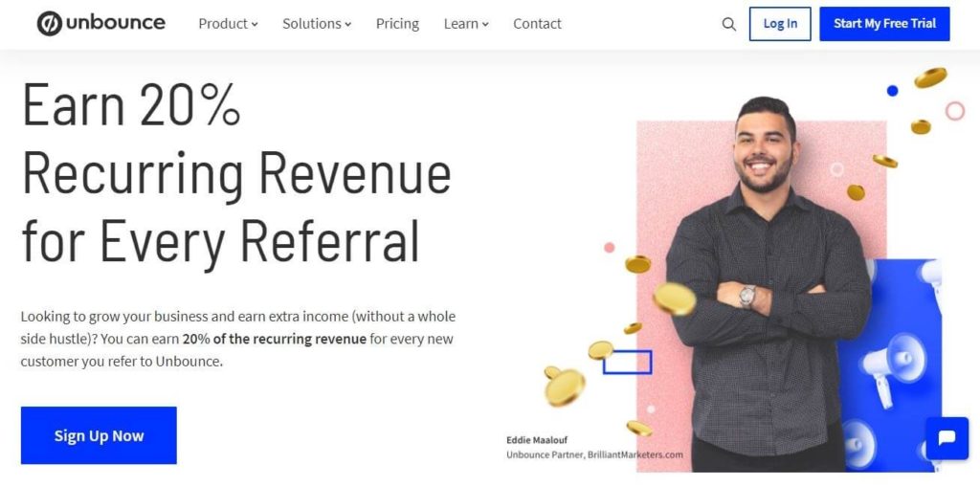Image resolution: width=980 pixels, height=486 pixels.
Task: Open the Pricing page
Action: tap(397, 24)
